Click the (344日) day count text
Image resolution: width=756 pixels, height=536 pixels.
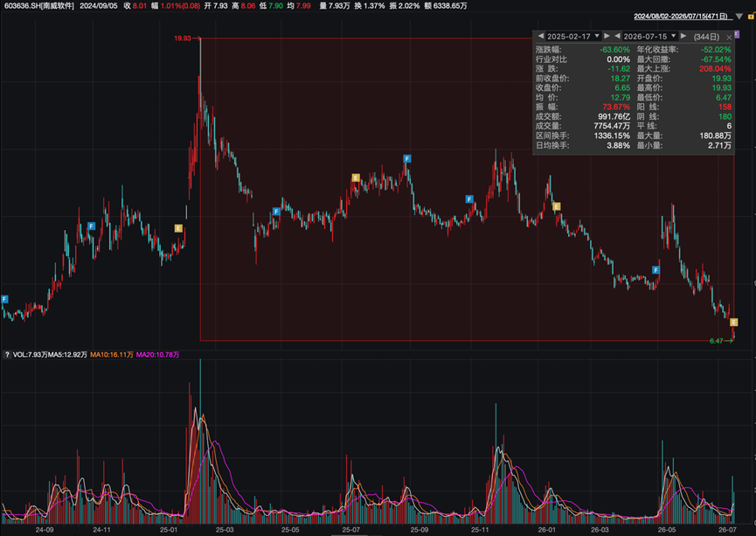point(706,37)
